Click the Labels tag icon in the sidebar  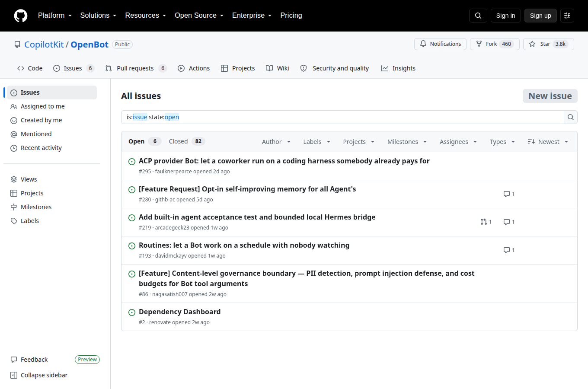click(14, 221)
